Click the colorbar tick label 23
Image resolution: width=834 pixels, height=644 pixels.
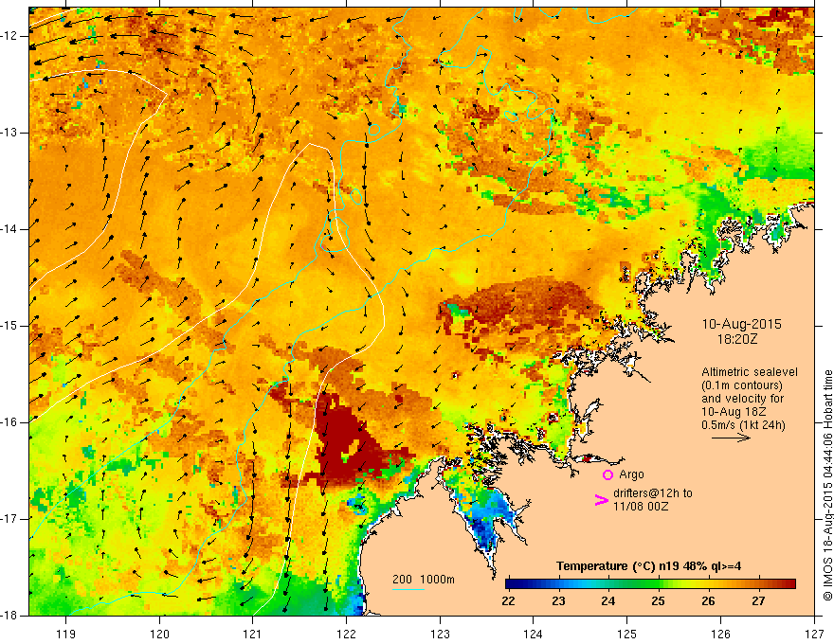point(558,601)
